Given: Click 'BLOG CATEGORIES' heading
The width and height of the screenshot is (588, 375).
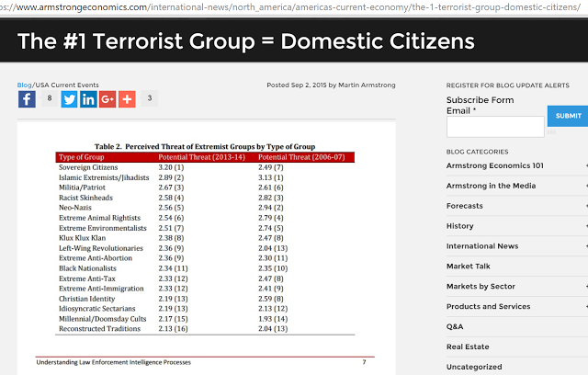Looking at the screenshot, I should [477, 152].
